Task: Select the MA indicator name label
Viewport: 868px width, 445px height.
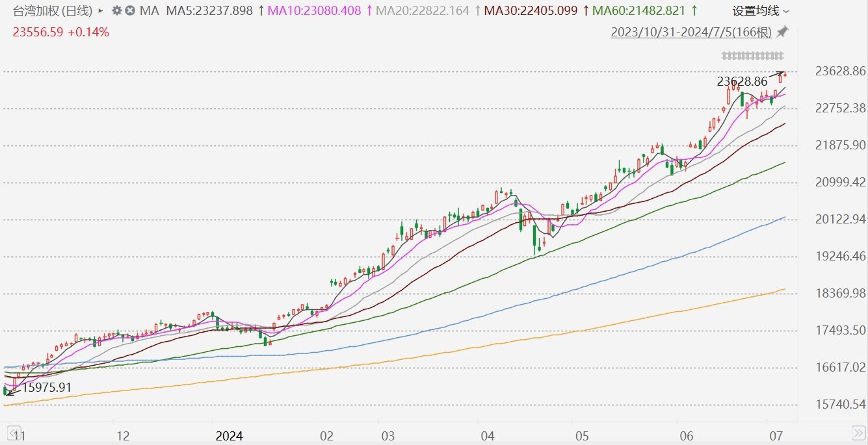Action: tap(150, 11)
